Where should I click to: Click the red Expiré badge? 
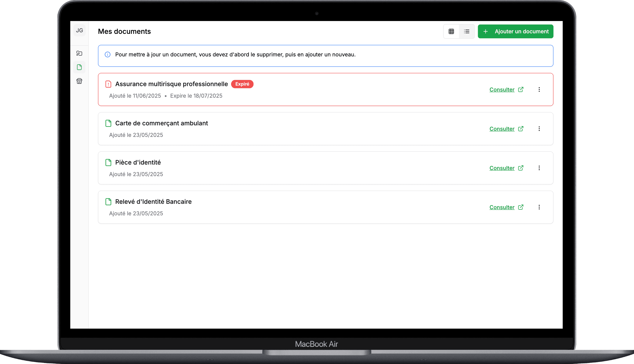click(242, 84)
